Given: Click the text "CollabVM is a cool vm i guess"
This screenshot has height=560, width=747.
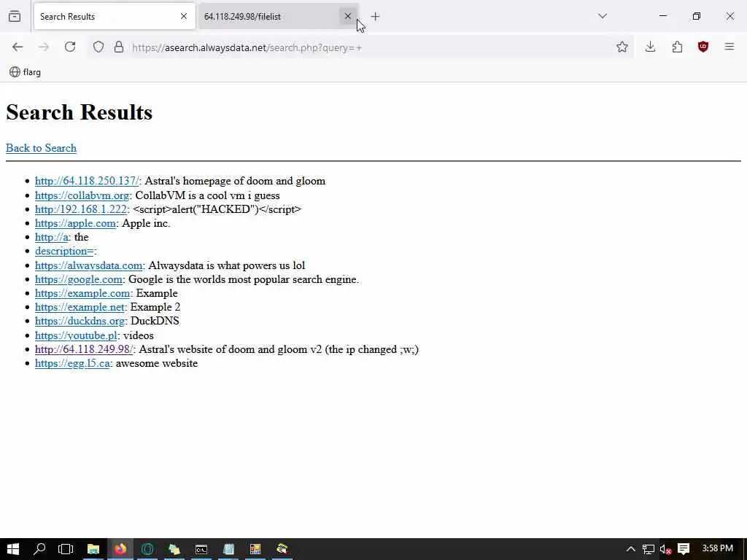Looking at the screenshot, I should click(208, 195).
